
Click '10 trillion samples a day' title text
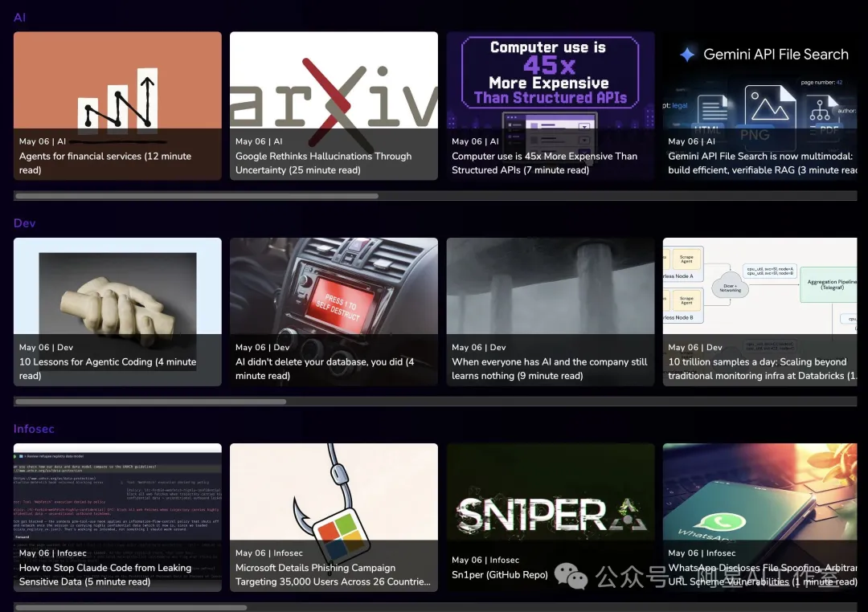[x=762, y=369]
